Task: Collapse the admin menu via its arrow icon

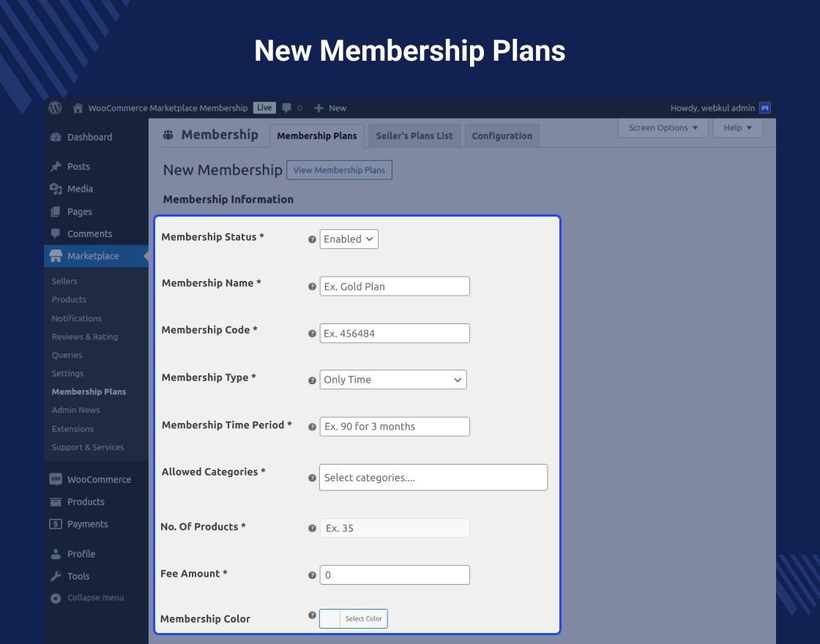Action: coord(54,598)
